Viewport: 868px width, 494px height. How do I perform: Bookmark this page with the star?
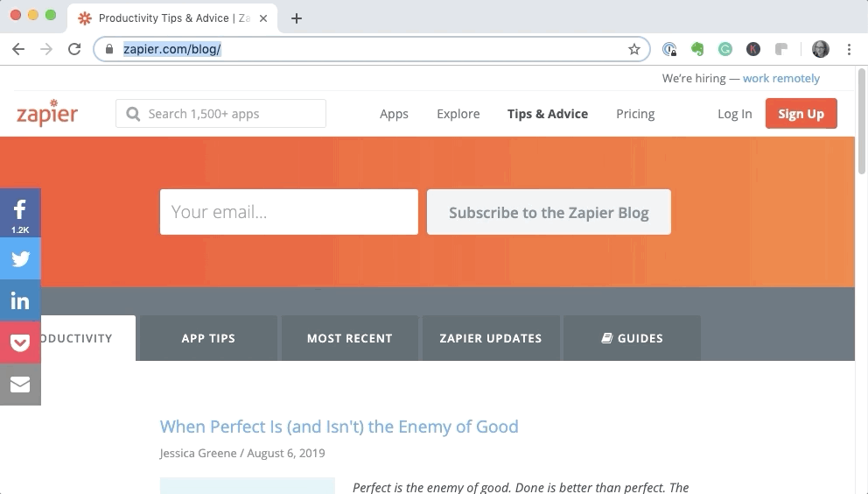634,49
